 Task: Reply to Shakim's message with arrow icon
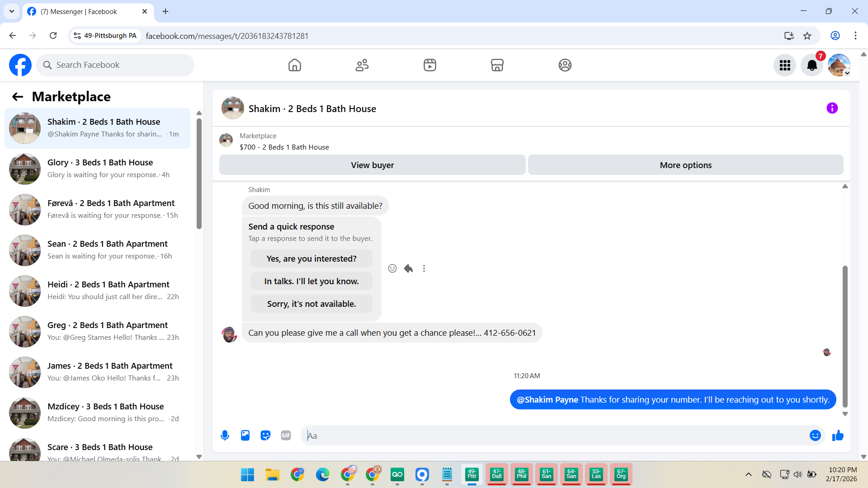(408, 268)
